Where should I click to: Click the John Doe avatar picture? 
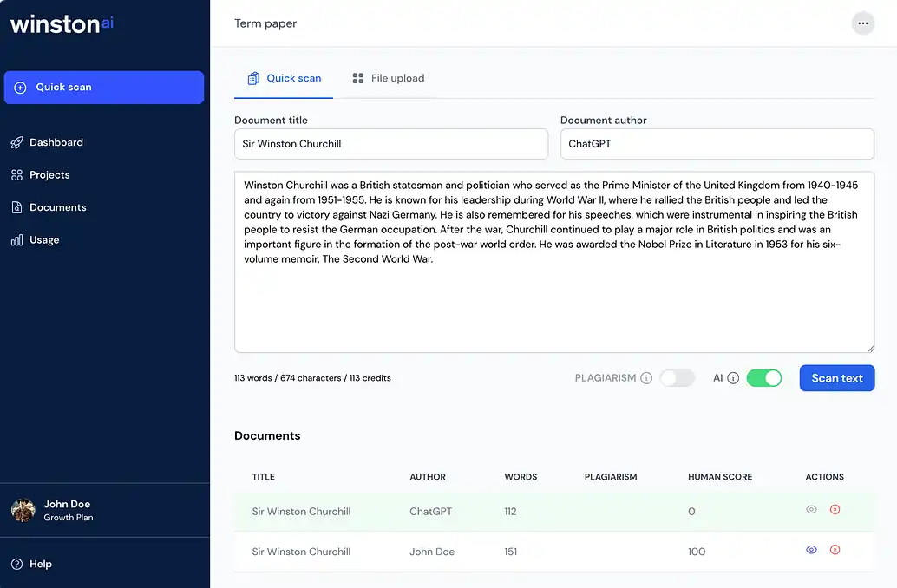(x=23, y=510)
